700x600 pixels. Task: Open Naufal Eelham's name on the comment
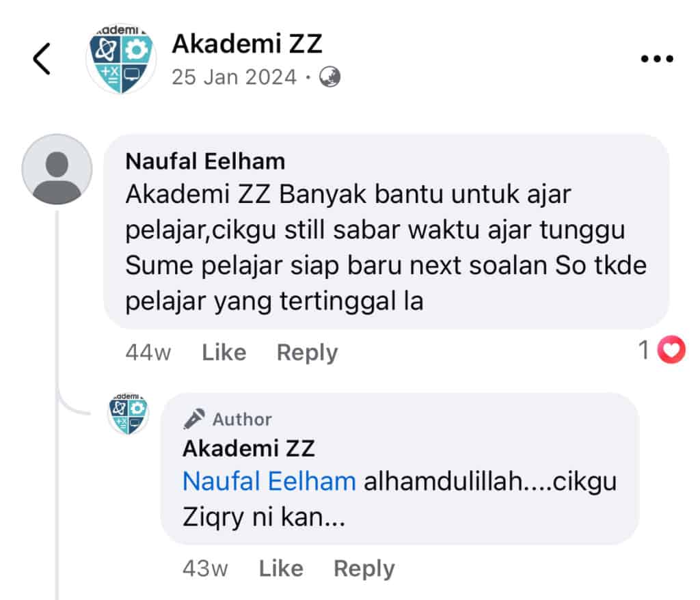(205, 161)
